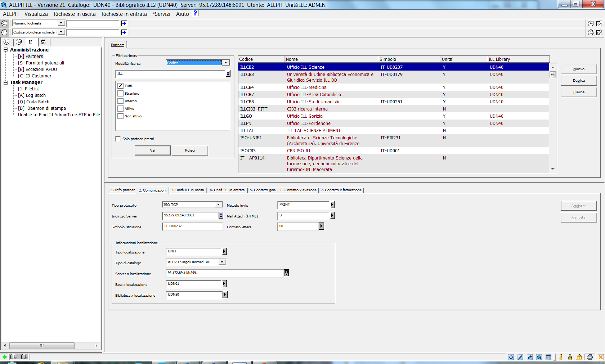605x364 pixels.
Task: Check the Straniero filter checkbox
Action: (120, 93)
